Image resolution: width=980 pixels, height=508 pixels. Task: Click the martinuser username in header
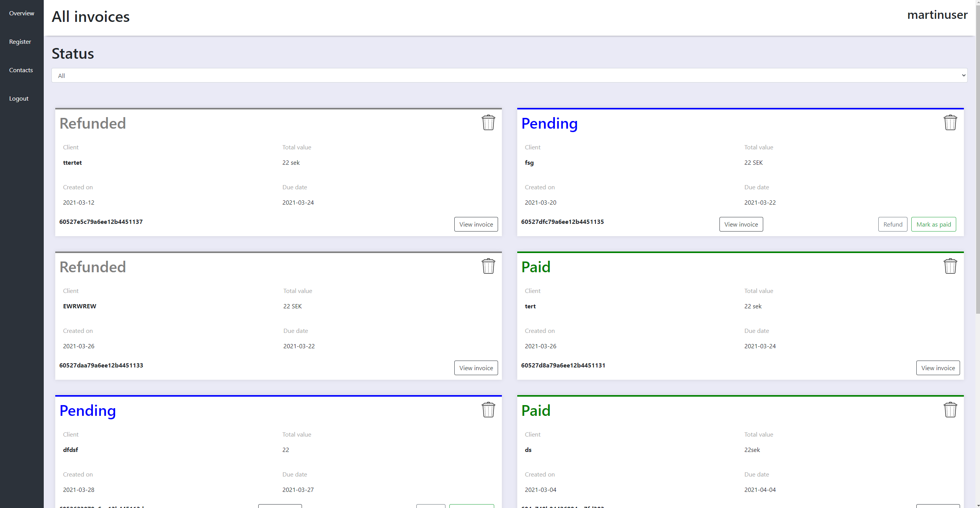click(937, 15)
